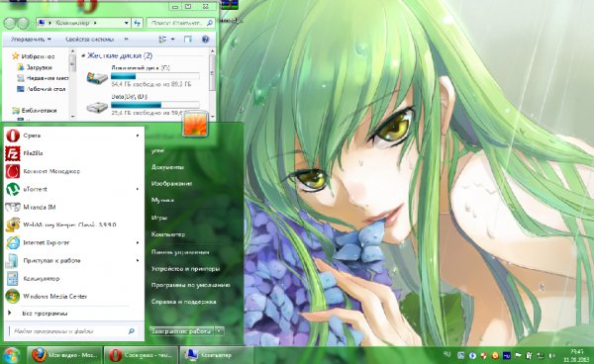
Task: Open local disk C: drive icon
Action: [x=97, y=78]
